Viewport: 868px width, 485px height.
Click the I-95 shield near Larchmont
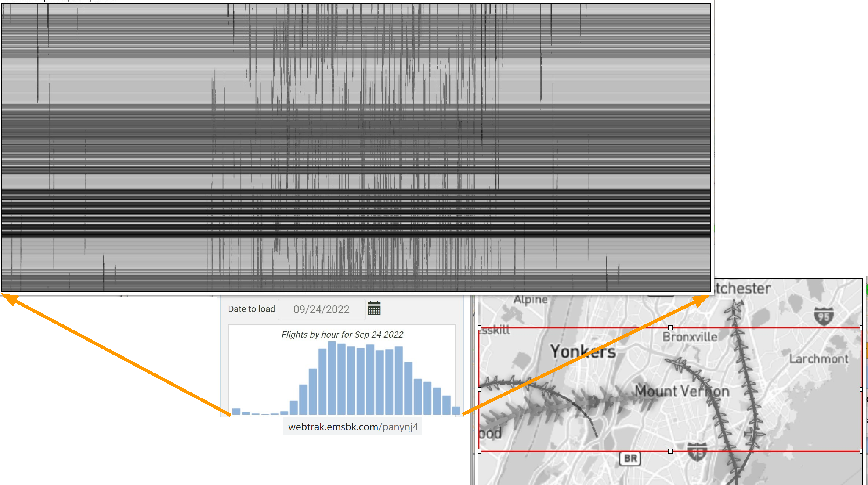823,316
